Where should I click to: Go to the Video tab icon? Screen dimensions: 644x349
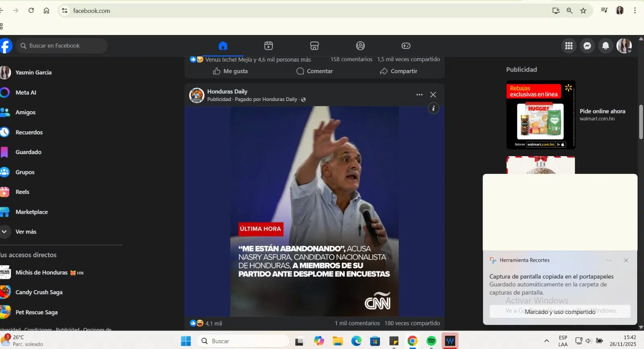[x=268, y=46]
